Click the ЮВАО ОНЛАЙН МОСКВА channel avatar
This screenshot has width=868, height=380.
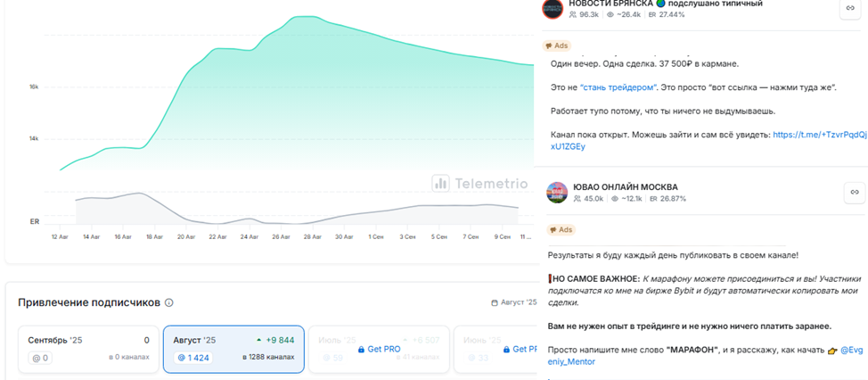click(557, 192)
